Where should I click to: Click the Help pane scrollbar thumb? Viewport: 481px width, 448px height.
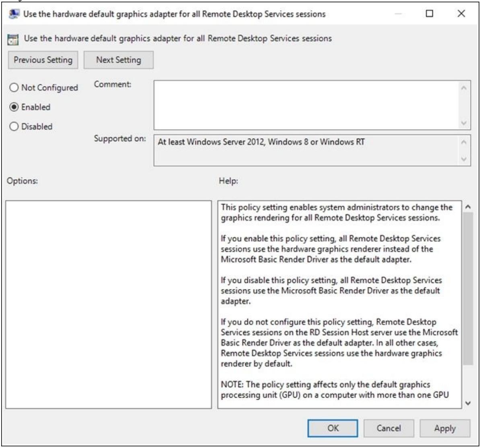click(468, 288)
